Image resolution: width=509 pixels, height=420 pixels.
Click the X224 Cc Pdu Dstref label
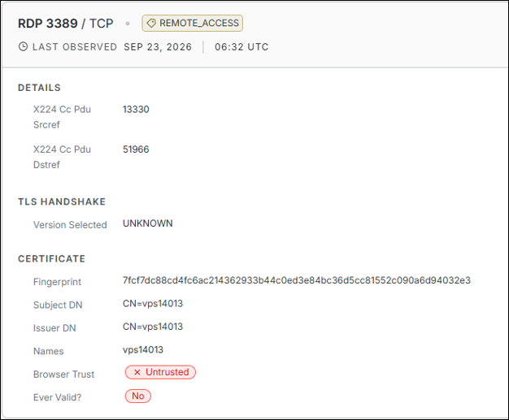(x=62, y=157)
